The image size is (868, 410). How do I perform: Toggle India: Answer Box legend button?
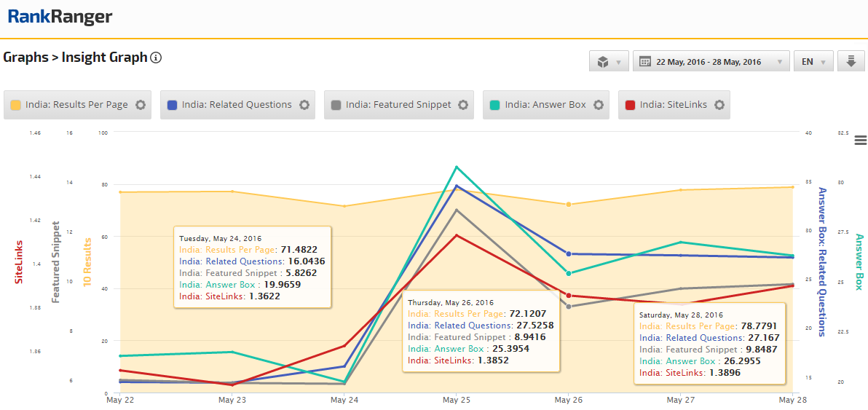pos(545,105)
